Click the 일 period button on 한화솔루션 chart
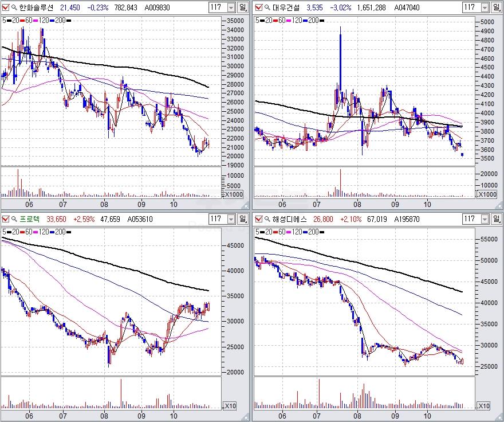The width and height of the screenshot is (504, 422). [x=243, y=7]
